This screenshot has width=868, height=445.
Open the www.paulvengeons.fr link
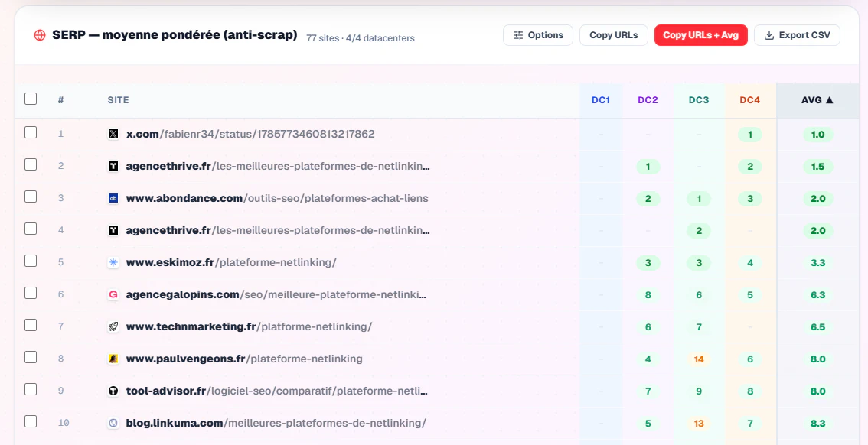[x=244, y=359]
